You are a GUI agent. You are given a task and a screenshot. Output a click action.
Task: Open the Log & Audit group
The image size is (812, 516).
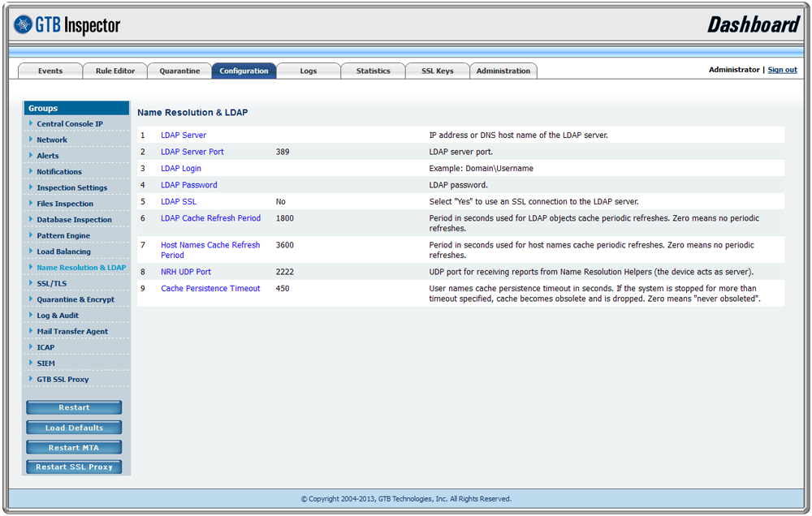click(x=58, y=316)
